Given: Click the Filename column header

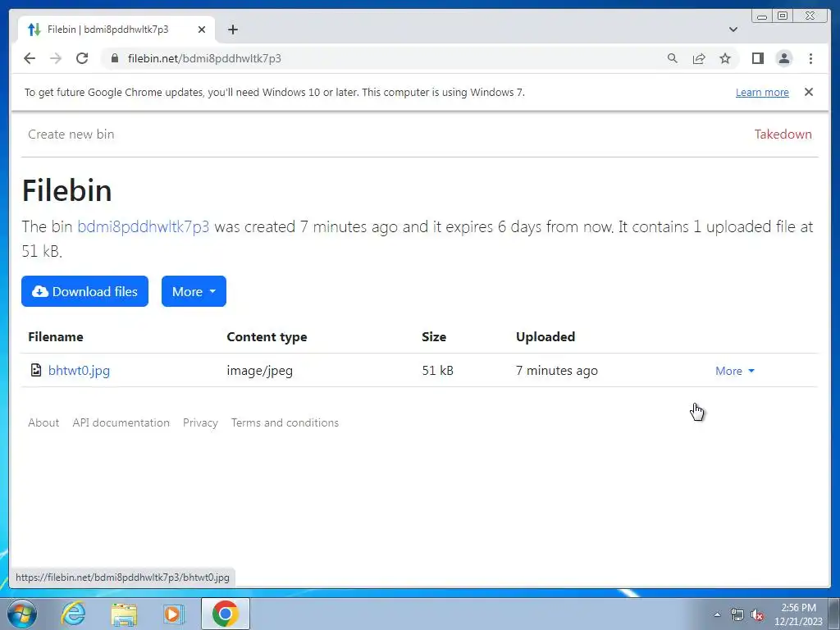Looking at the screenshot, I should [56, 336].
